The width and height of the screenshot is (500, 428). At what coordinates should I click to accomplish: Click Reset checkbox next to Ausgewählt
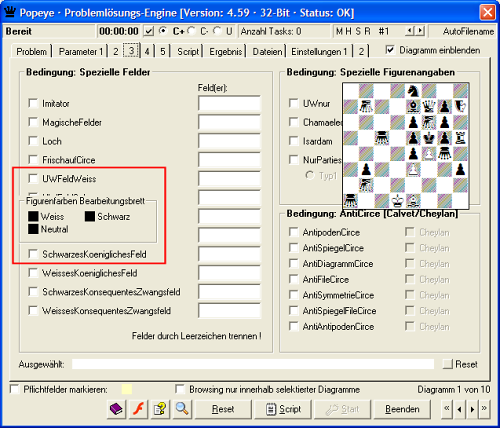click(448, 364)
